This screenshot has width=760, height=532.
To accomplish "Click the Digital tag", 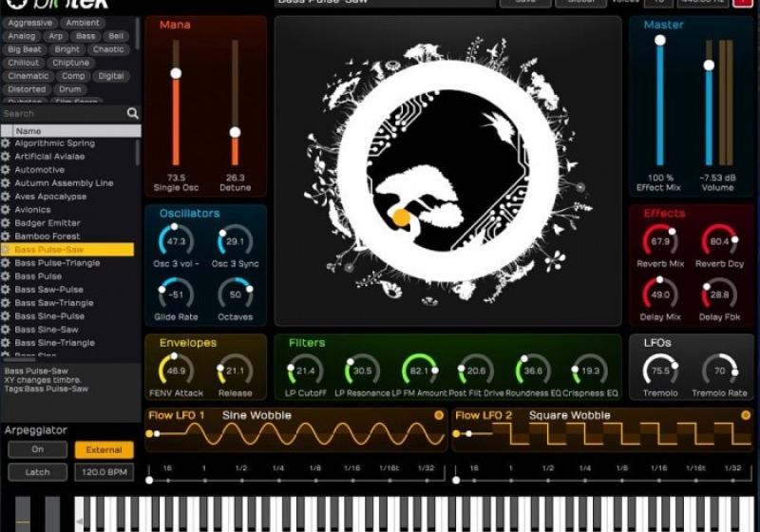I will tap(111, 76).
